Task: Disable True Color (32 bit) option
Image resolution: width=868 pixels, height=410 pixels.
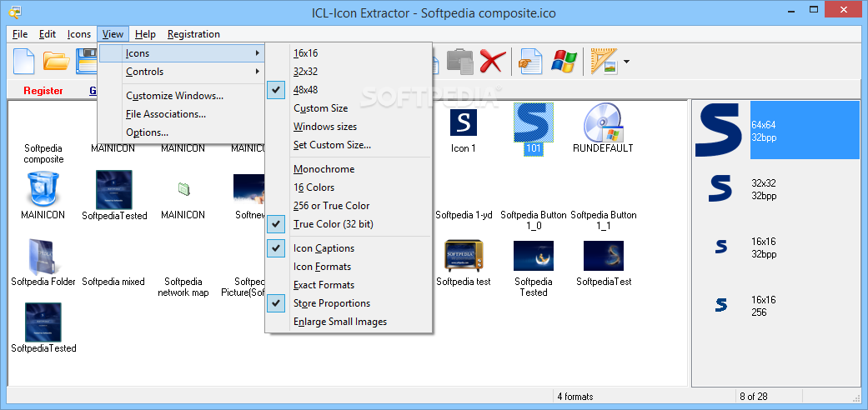Action: pyautogui.click(x=349, y=224)
